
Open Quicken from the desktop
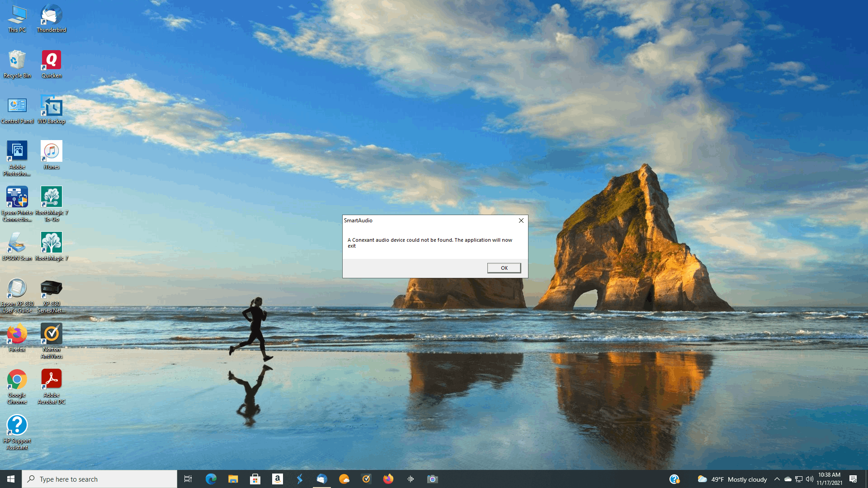(51, 63)
